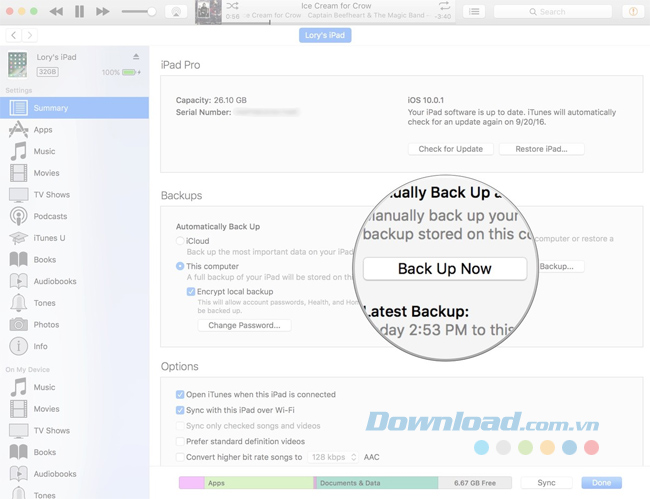Open the iTunes U graduation cap icon
The width and height of the screenshot is (650, 499).
19,238
